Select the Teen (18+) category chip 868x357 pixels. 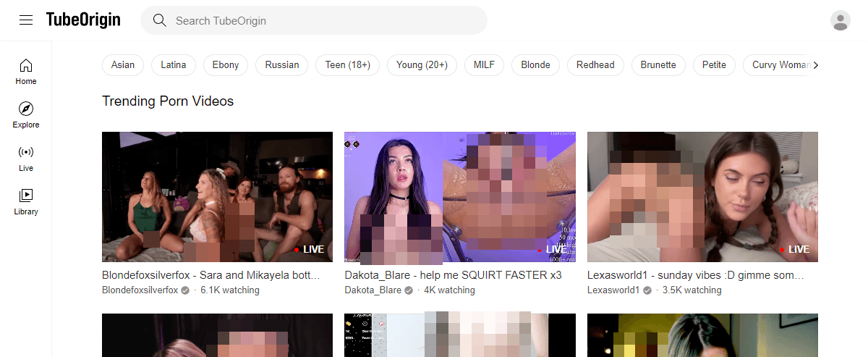point(348,65)
